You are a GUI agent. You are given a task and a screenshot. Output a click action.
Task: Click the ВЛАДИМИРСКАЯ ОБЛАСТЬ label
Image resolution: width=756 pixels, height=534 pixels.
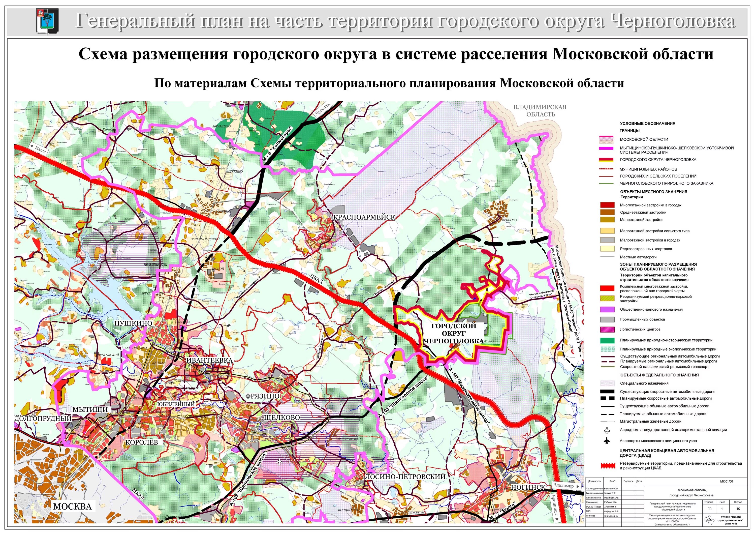540,111
